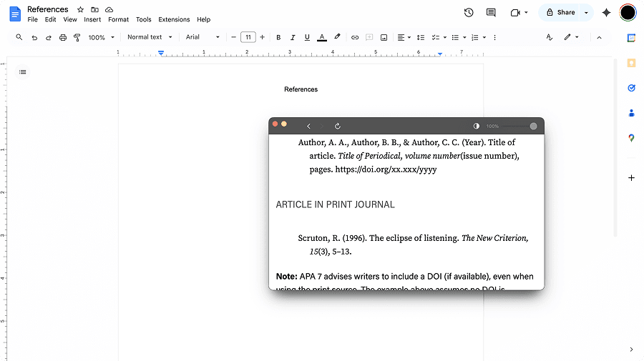The height and width of the screenshot is (361, 644).
Task: Decrease font size
Action: [233, 37]
